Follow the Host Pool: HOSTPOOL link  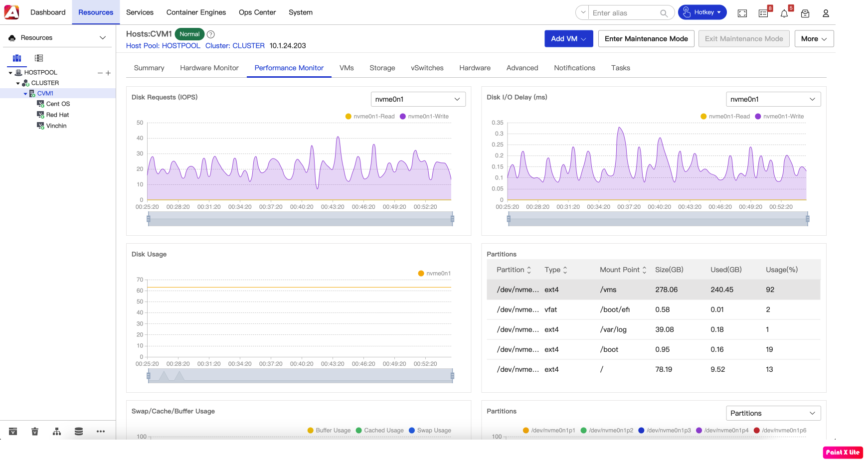pos(163,46)
